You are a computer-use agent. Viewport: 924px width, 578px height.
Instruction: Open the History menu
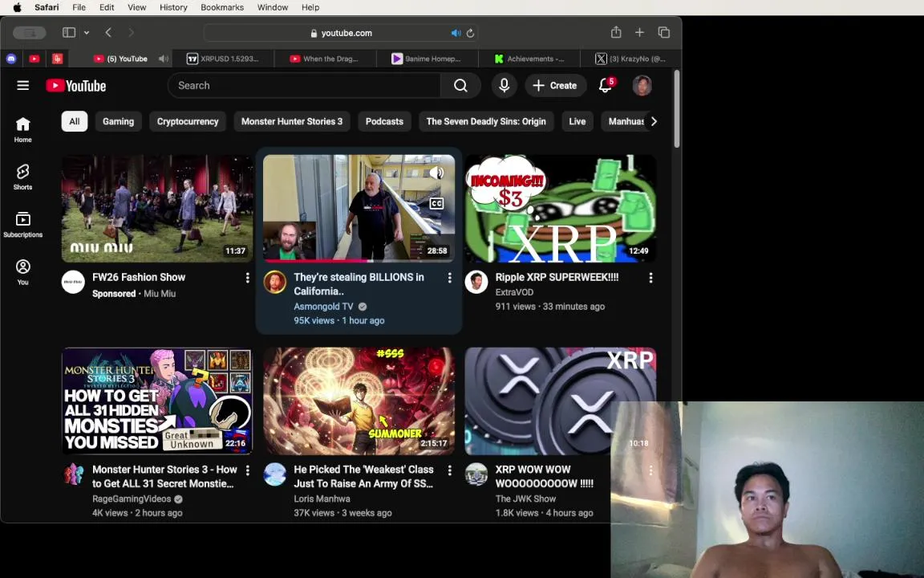[x=173, y=7]
